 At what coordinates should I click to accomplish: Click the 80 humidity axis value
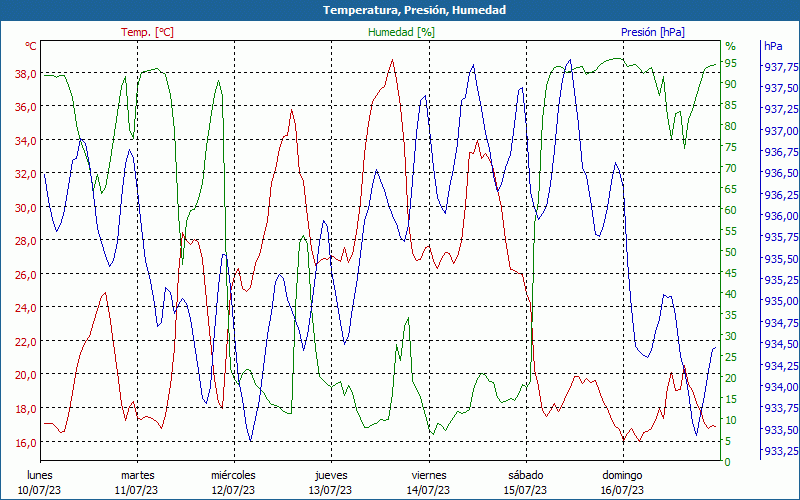click(x=731, y=126)
